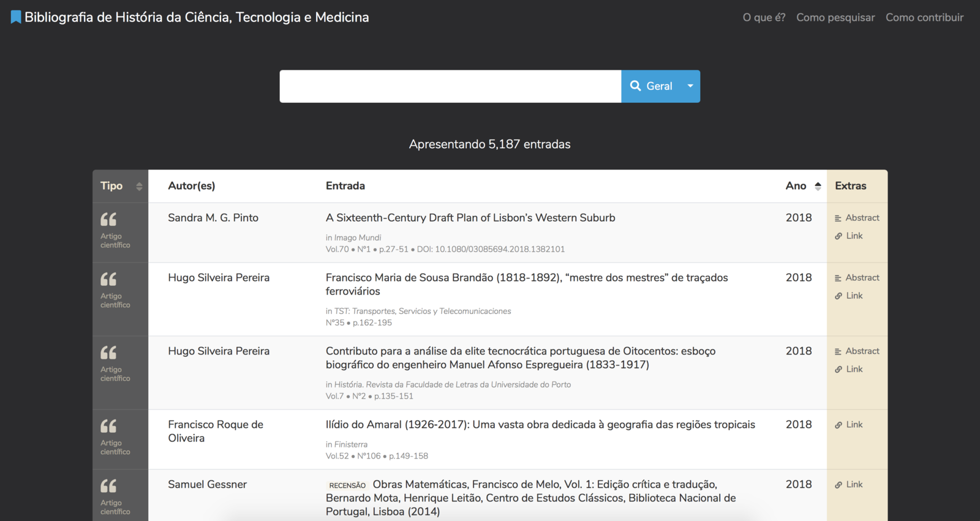This screenshot has height=521, width=980.
Task: Open Link for Lisbon's Western Suburb entry
Action: (x=849, y=236)
